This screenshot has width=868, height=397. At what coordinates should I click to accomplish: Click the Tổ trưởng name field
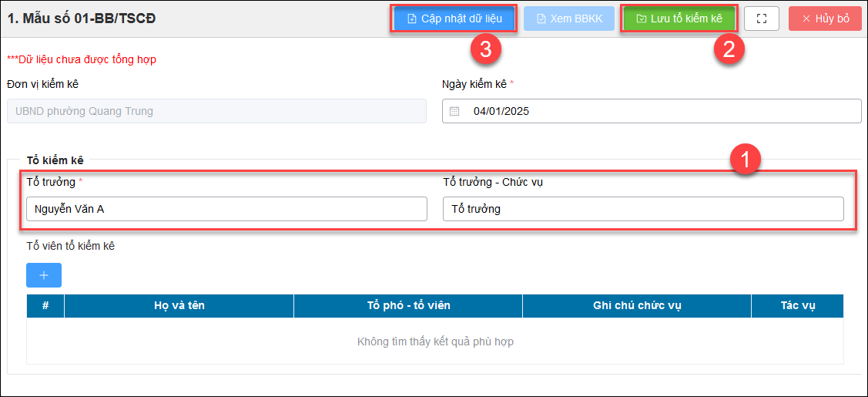point(226,209)
